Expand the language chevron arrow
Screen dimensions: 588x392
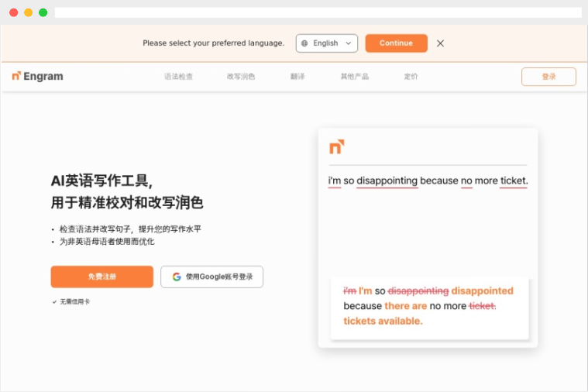coord(349,43)
